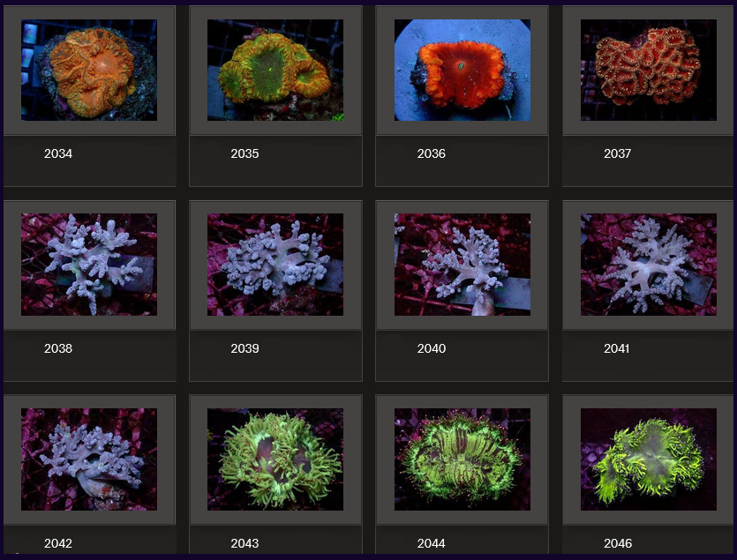Select the pale branching coral image 2041
Viewport: 737px width, 560px height.
(x=648, y=265)
